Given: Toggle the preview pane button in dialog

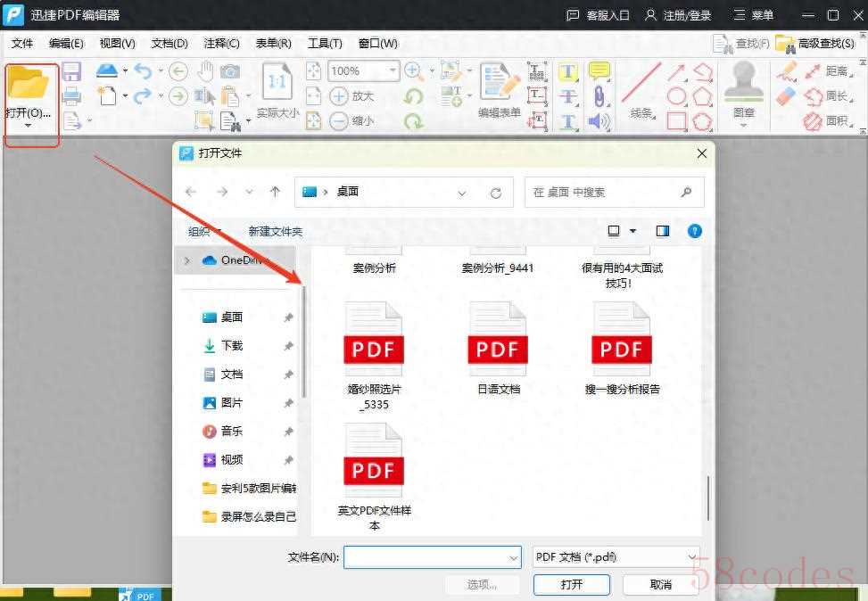Looking at the screenshot, I should click(x=662, y=231).
